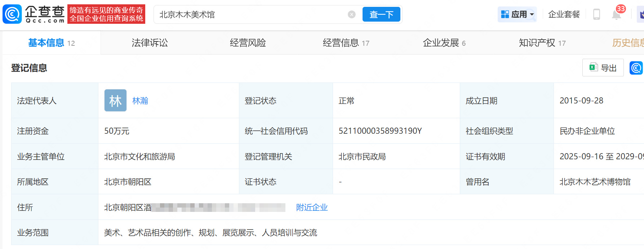The width and height of the screenshot is (644, 249).
Task: Click the business scope text
Action: 210,233
